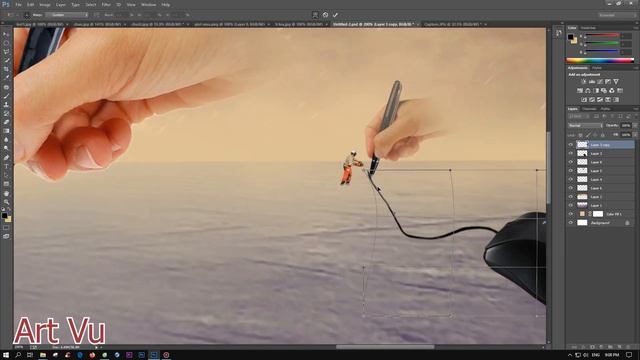Viewport: 640px width, 360px height.
Task: Open the Normal blend mode dropdown
Action: [x=585, y=125]
